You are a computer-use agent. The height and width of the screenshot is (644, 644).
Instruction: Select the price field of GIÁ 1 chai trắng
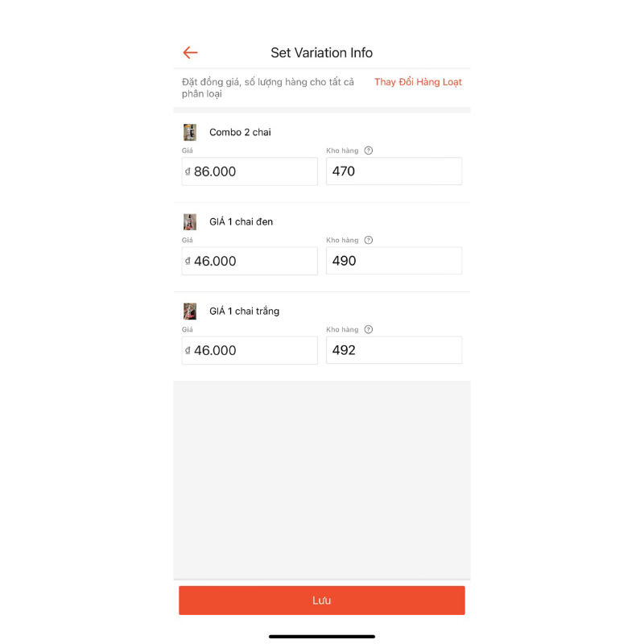click(250, 349)
